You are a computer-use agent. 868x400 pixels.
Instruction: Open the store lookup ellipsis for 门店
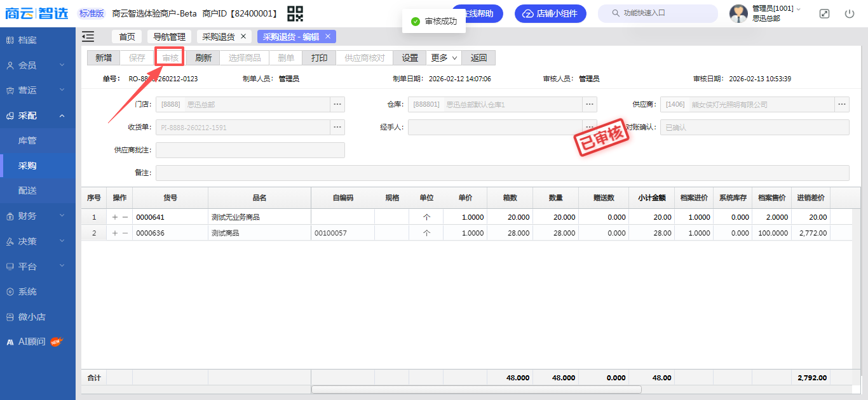(x=337, y=104)
